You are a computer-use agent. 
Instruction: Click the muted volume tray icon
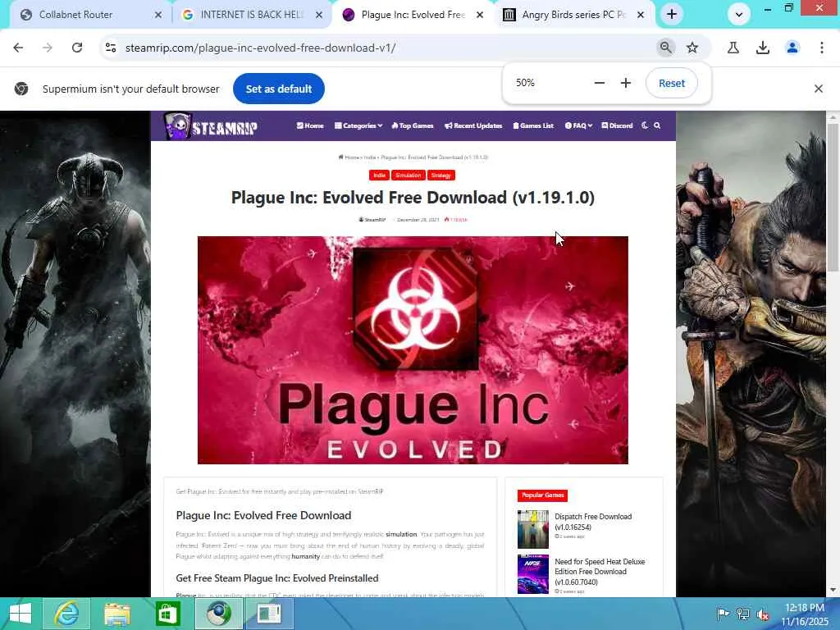click(x=763, y=614)
